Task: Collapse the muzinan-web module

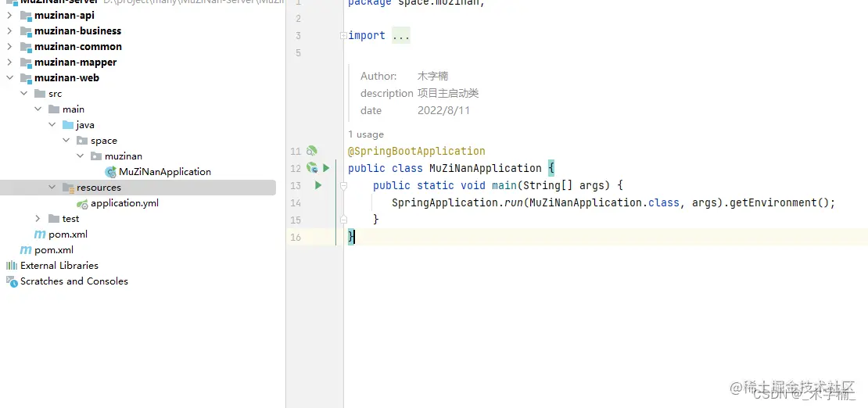Action: pyautogui.click(x=9, y=78)
